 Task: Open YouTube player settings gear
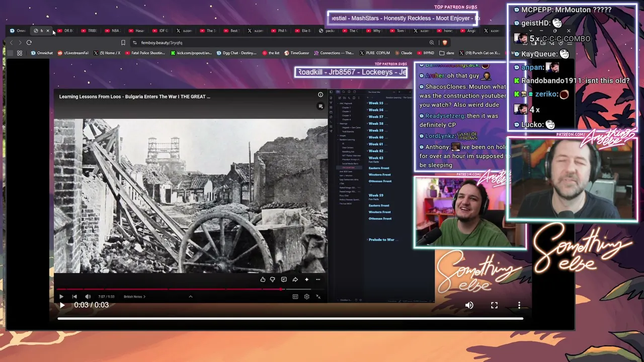(306, 297)
